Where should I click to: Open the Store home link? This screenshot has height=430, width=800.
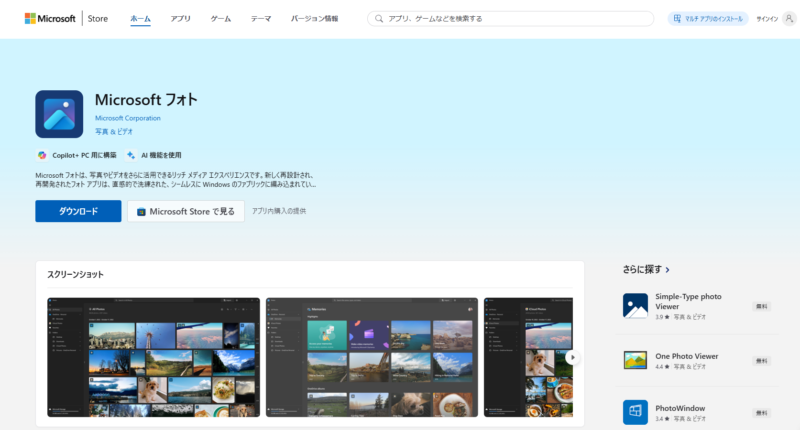(x=97, y=18)
